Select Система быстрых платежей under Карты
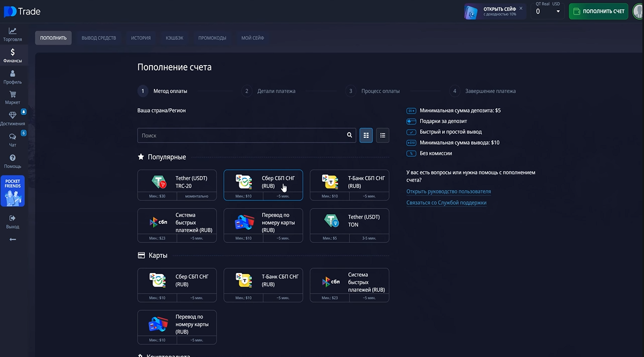Screen dimensions: 644x357 pyautogui.click(x=350, y=285)
